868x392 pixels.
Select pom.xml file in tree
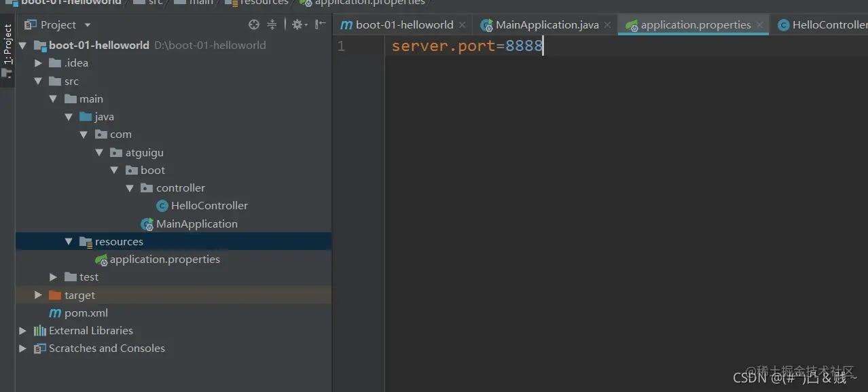tap(86, 313)
